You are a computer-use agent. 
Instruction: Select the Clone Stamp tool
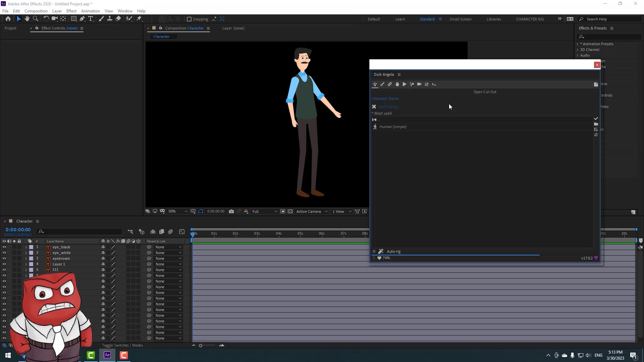pyautogui.click(x=109, y=19)
